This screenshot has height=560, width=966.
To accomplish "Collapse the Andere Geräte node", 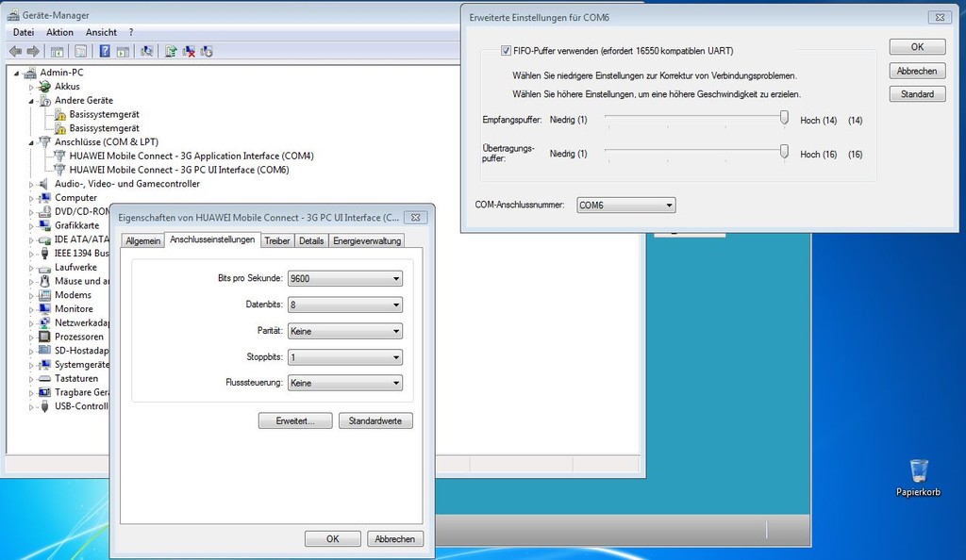I will [x=31, y=101].
